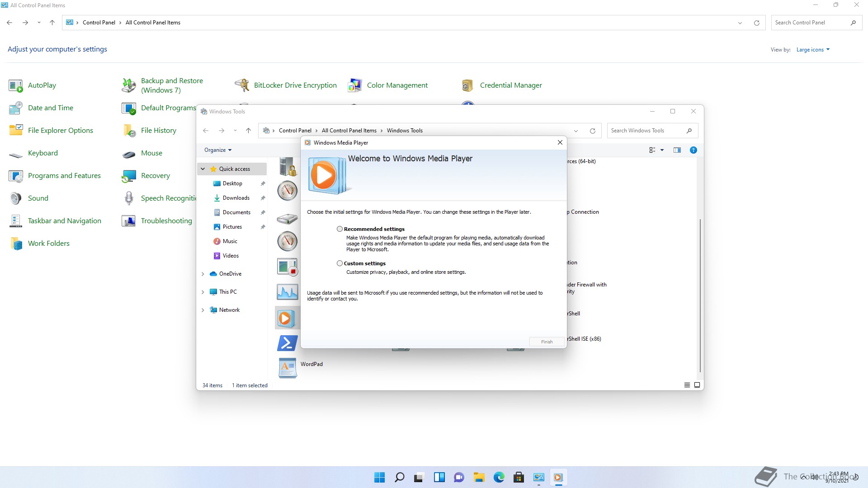Open the Windows Start button
Viewport: 868px width, 488px height.
point(379,477)
